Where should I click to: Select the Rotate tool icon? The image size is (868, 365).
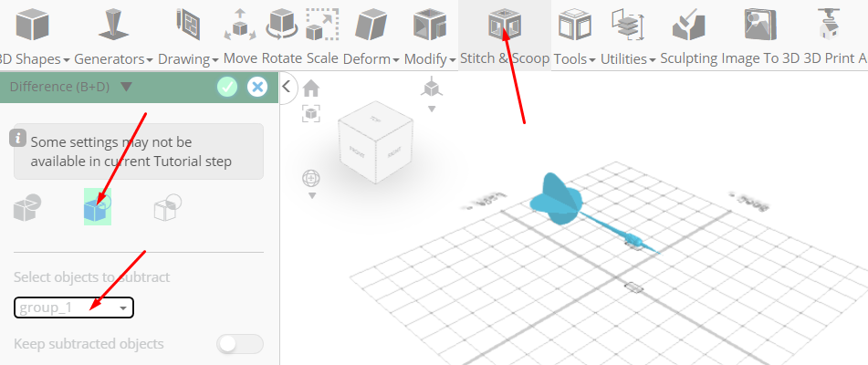click(282, 25)
